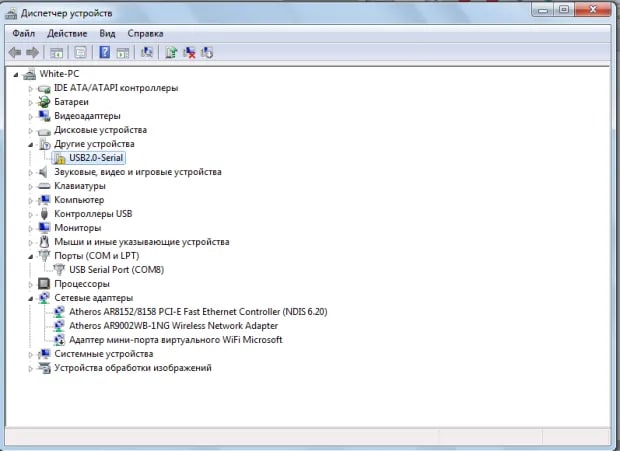Viewport: 620px width, 451px height.
Task: Collapse the Другие устройства category
Action: point(30,145)
